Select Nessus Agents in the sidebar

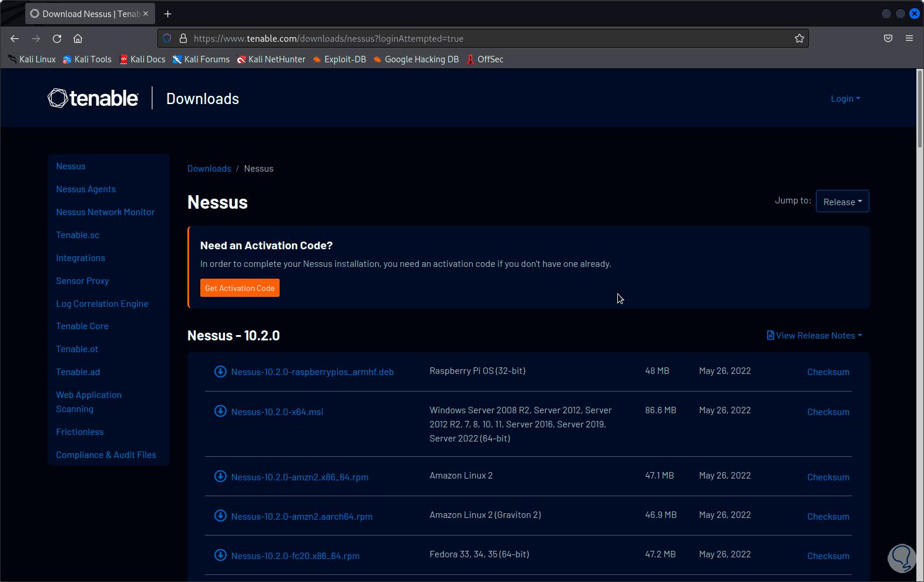(x=86, y=189)
